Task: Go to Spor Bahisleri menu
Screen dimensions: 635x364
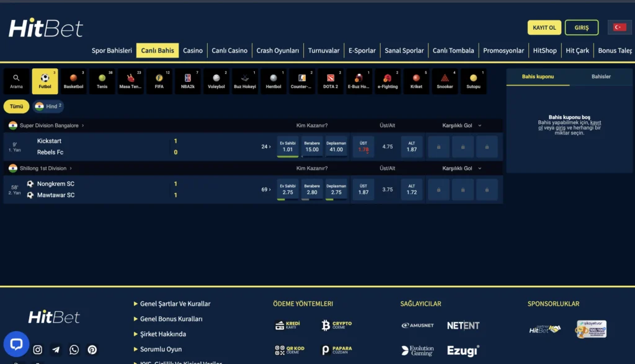Action: click(x=112, y=51)
